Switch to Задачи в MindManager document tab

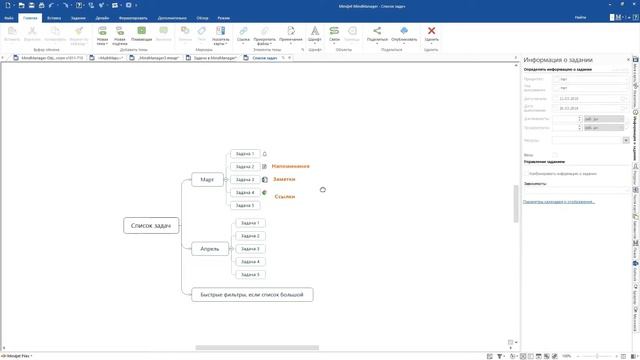tap(212, 58)
